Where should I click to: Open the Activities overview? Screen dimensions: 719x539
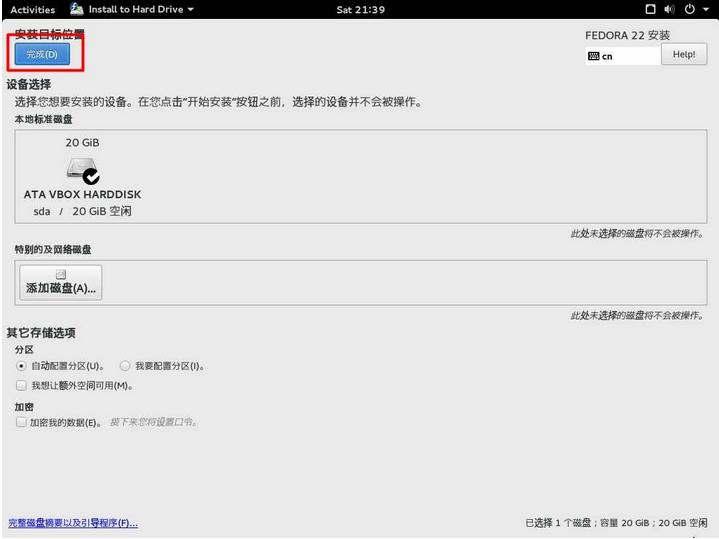point(33,10)
